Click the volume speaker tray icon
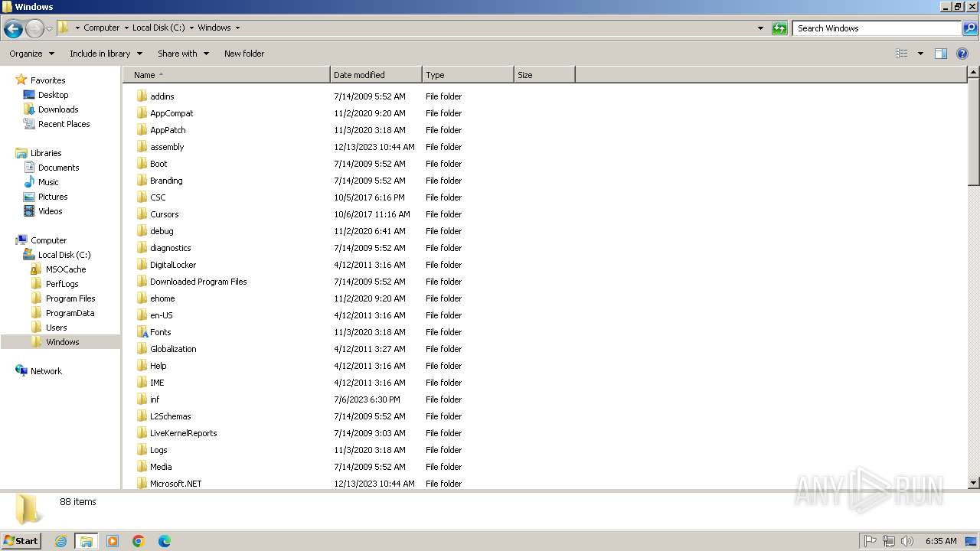The height and width of the screenshot is (551, 980). pos(907,541)
